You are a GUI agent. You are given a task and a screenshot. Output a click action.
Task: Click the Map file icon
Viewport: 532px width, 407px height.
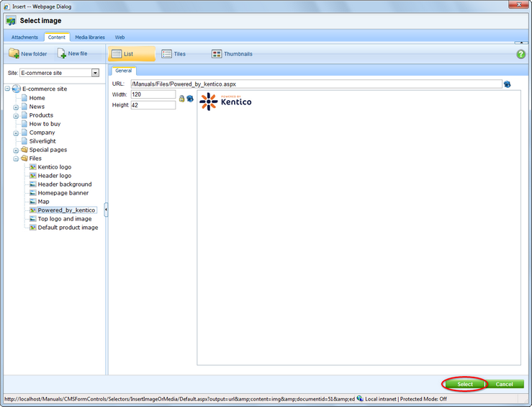tap(32, 202)
